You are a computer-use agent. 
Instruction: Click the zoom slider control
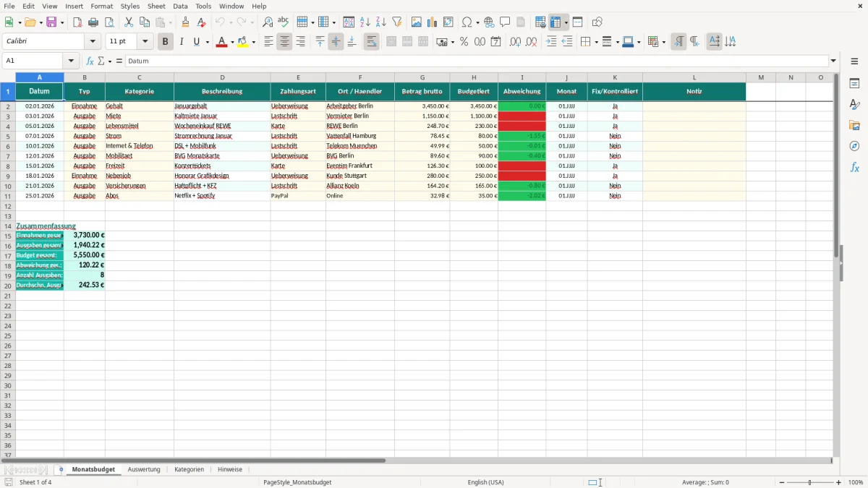810,482
